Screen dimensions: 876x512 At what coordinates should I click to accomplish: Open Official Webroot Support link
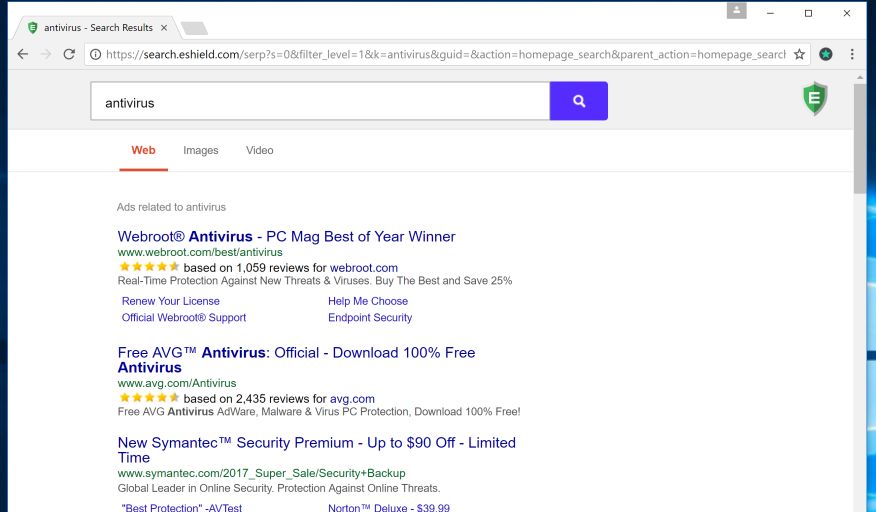184,317
